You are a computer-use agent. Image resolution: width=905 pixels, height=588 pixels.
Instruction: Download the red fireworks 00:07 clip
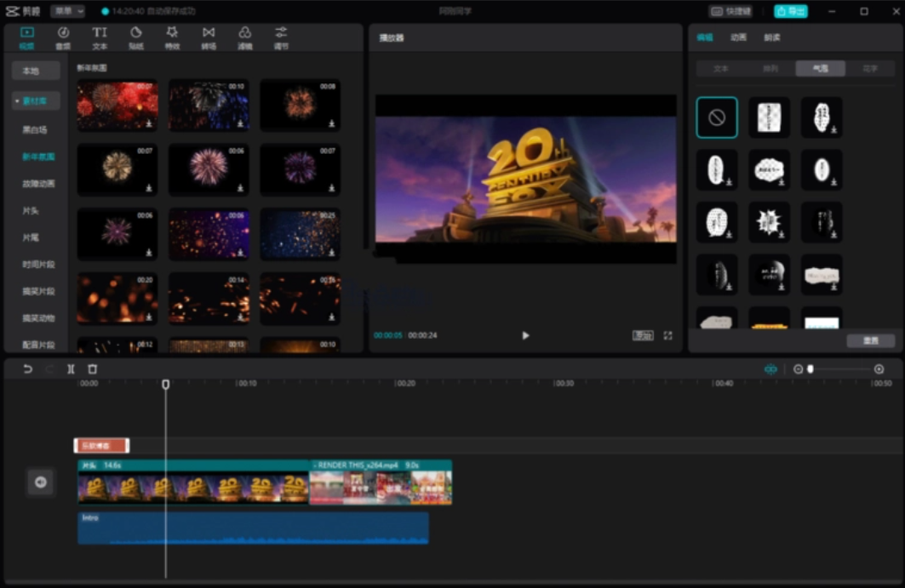tap(149, 124)
